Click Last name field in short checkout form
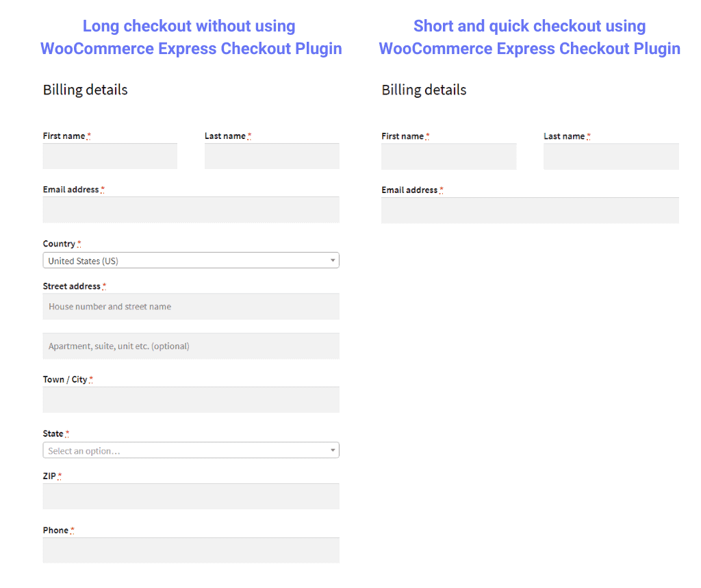This screenshot has height=588, width=701. 611,157
